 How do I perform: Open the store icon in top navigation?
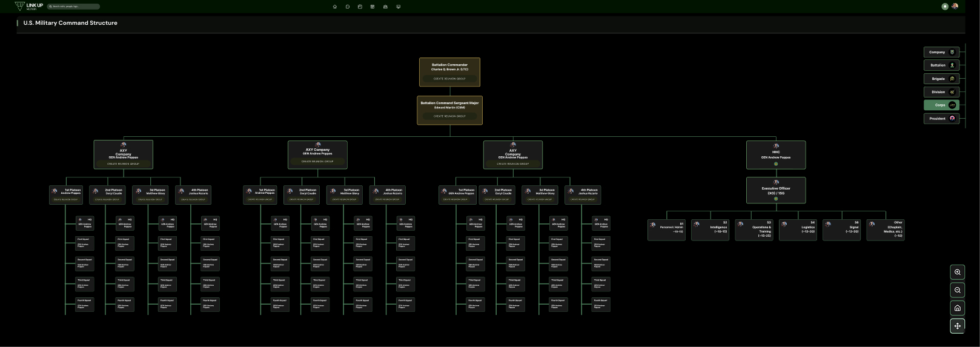372,7
